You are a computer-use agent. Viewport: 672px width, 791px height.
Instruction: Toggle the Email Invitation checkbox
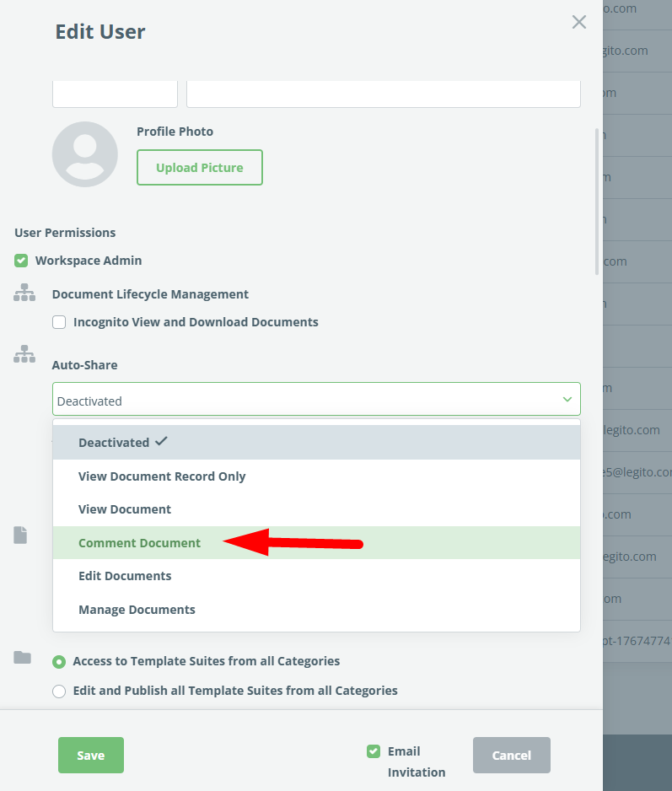[374, 751]
